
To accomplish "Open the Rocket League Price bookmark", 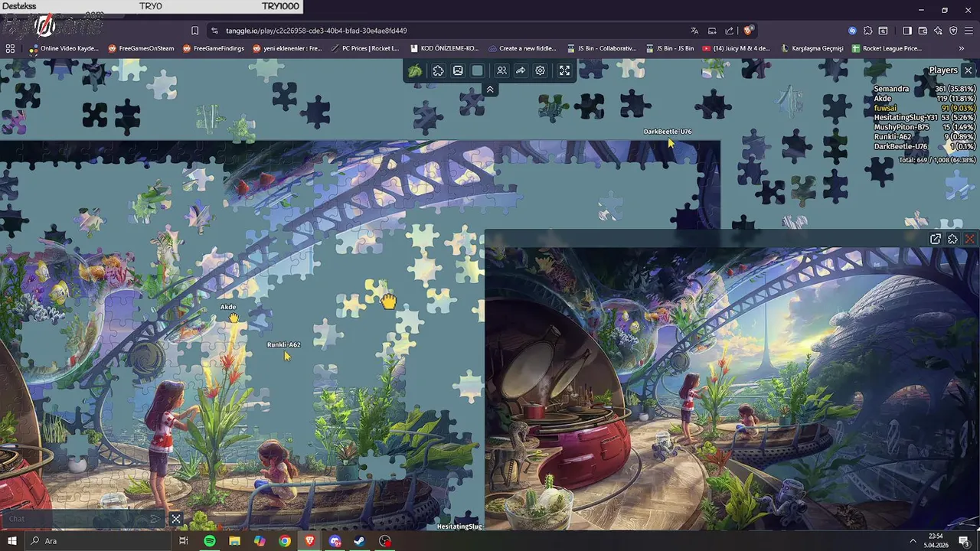I will tap(887, 48).
